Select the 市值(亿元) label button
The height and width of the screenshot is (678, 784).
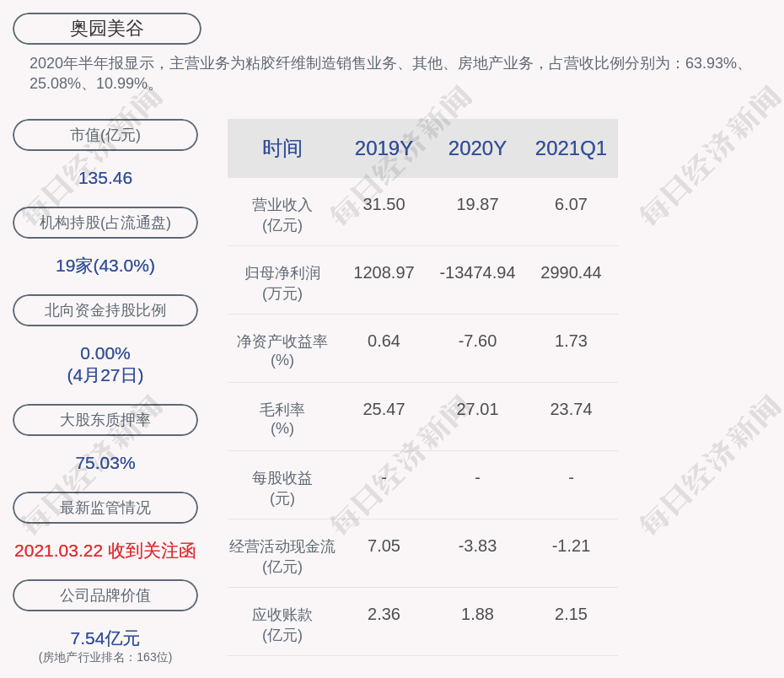(105, 135)
